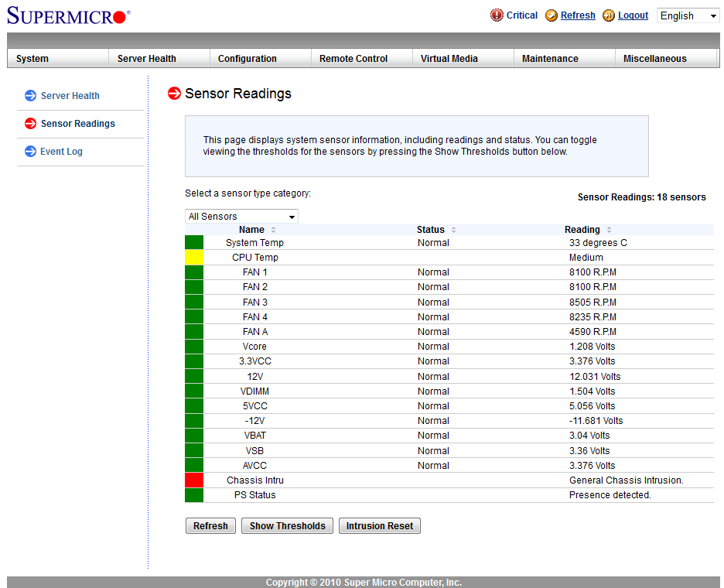The height and width of the screenshot is (588, 724).
Task: Click the red arrow icon beside Sensor Readings sidebar
Action: point(30,123)
